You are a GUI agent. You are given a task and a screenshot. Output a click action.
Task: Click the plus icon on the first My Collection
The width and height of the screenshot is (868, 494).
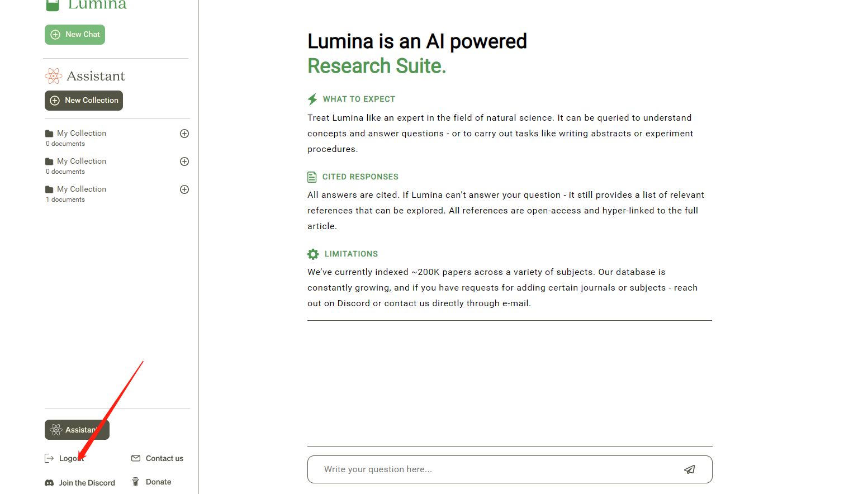(x=184, y=134)
